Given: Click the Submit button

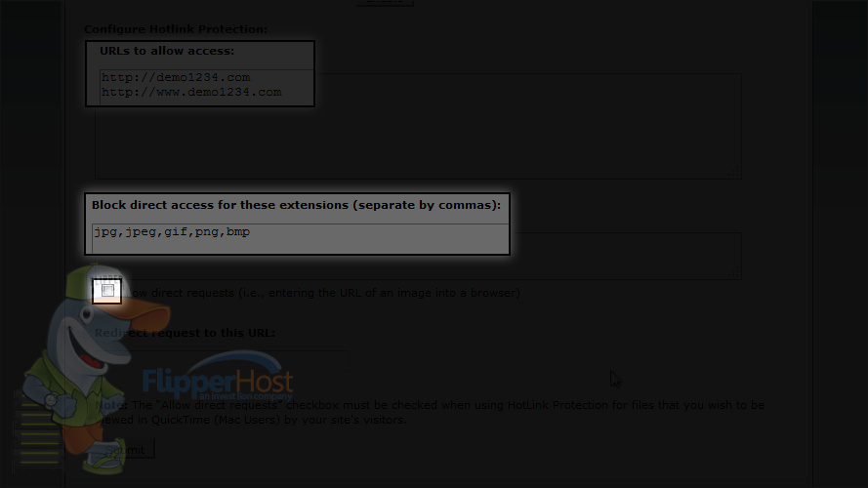Looking at the screenshot, I should (125, 449).
